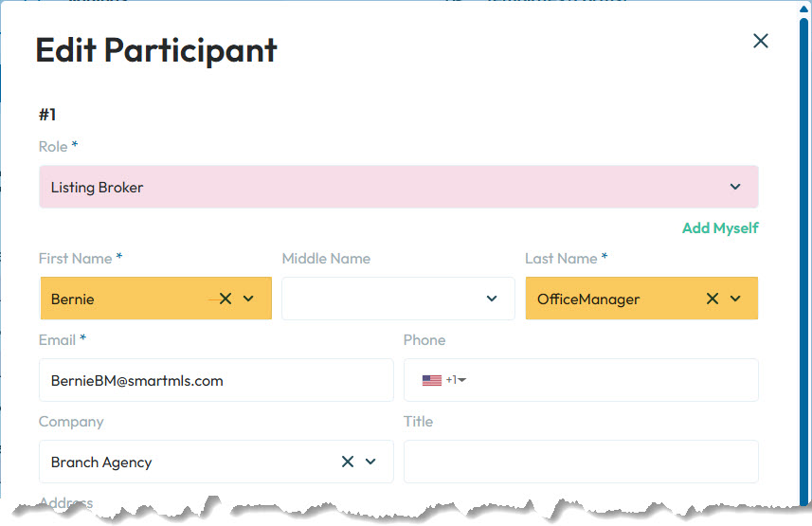Click the chevron arrow in Role field
812x526 pixels.
(x=735, y=188)
